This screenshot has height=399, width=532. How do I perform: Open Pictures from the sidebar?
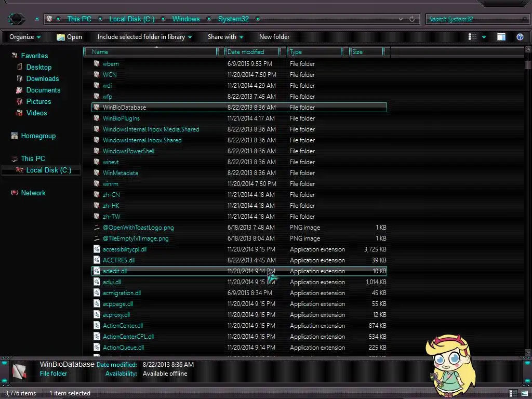[38, 101]
